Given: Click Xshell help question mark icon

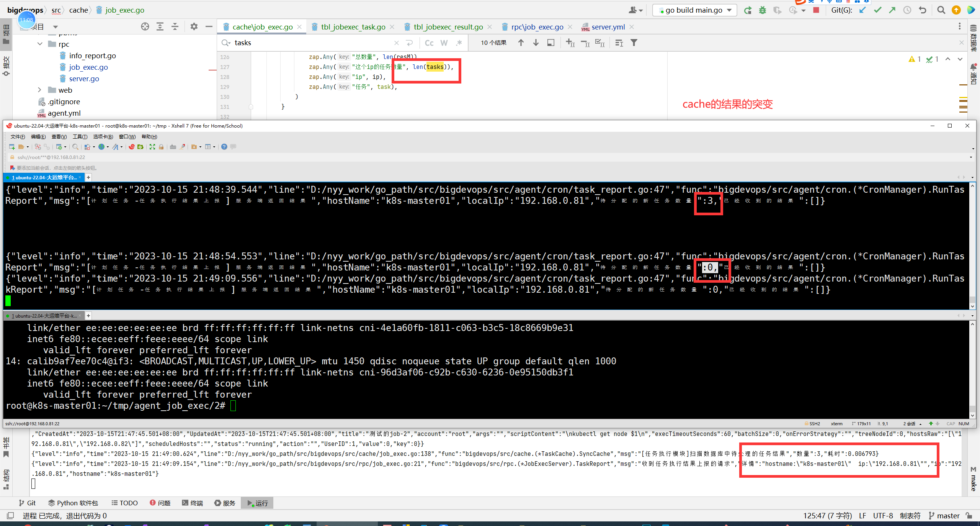Looking at the screenshot, I should click(x=224, y=147).
